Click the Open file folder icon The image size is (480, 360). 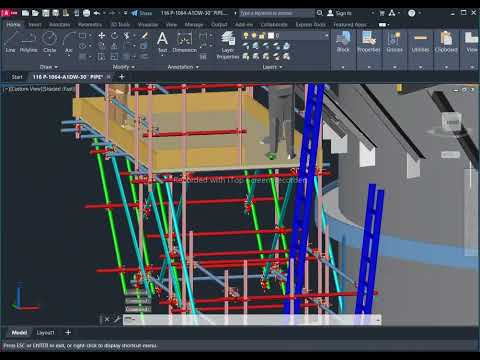pyautogui.click(x=35, y=13)
